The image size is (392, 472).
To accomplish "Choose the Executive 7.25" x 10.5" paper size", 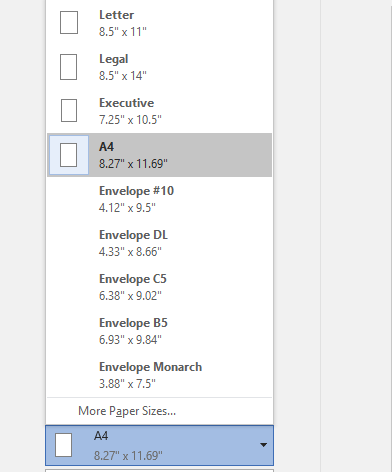I will (x=159, y=111).
